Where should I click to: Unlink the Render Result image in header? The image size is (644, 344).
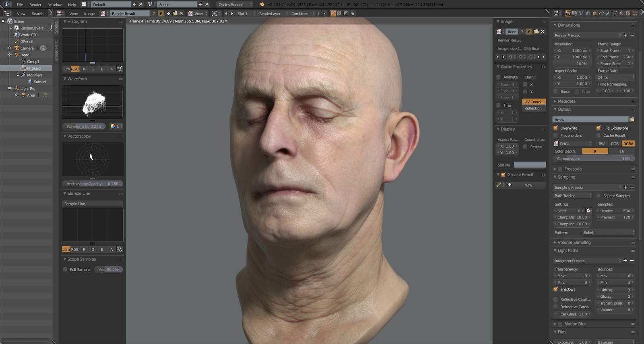pyautogui.click(x=181, y=13)
